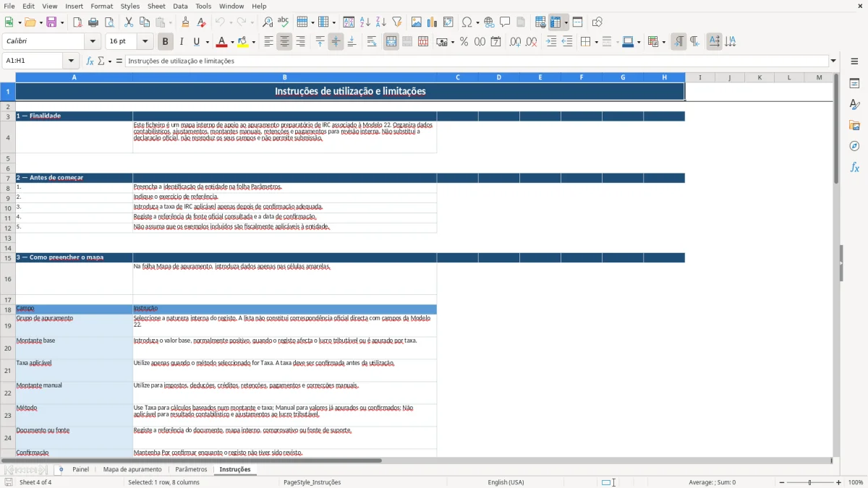868x488 pixels.
Task: Expand the formula bar
Action: pos(834,61)
